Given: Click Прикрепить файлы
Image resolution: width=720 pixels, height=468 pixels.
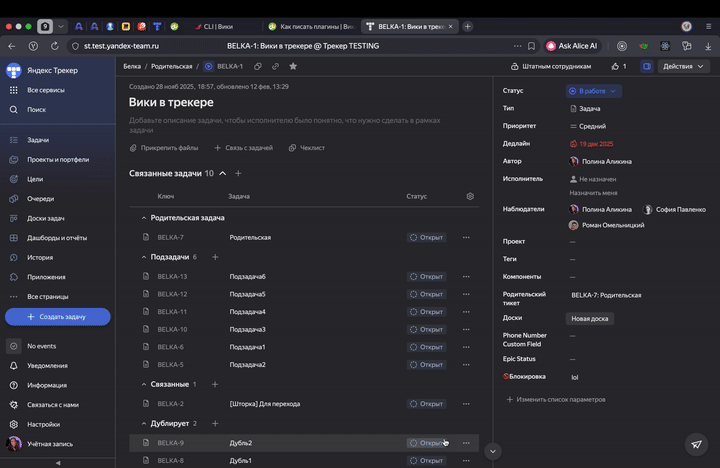Looking at the screenshot, I should point(164,148).
